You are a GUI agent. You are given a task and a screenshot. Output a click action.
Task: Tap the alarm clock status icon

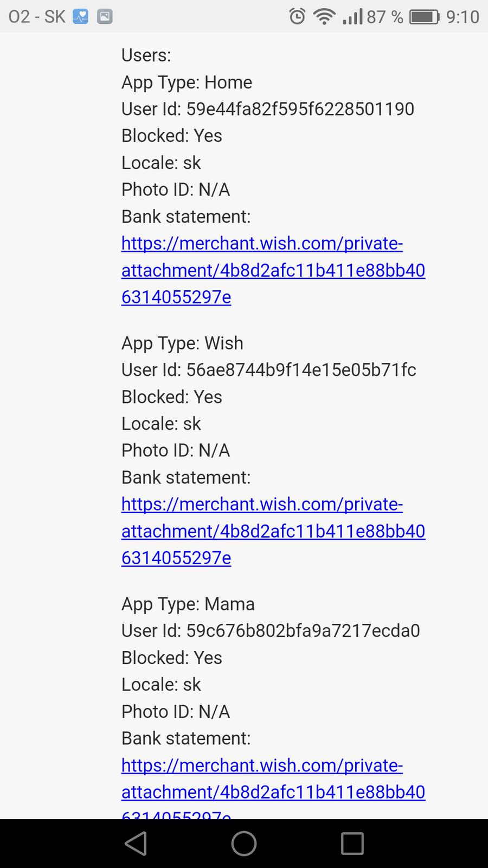click(x=297, y=17)
